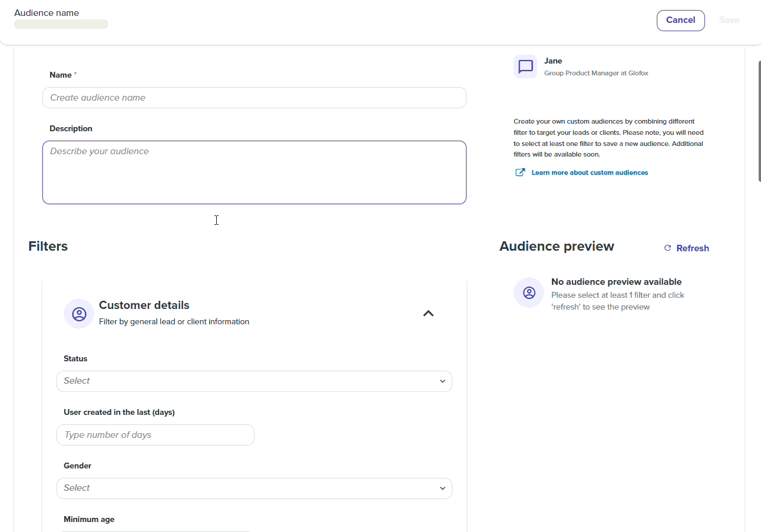Image resolution: width=761 pixels, height=532 pixels.
Task: Click the Customer details person icon
Action: click(79, 314)
